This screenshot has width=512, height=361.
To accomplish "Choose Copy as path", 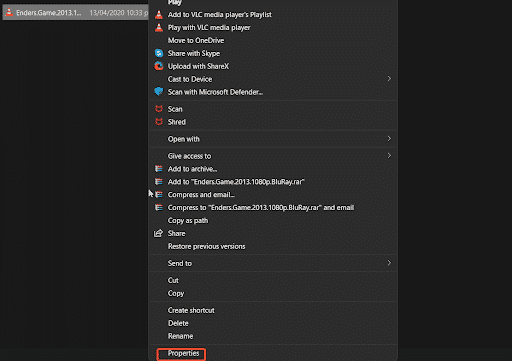I will point(188,221).
